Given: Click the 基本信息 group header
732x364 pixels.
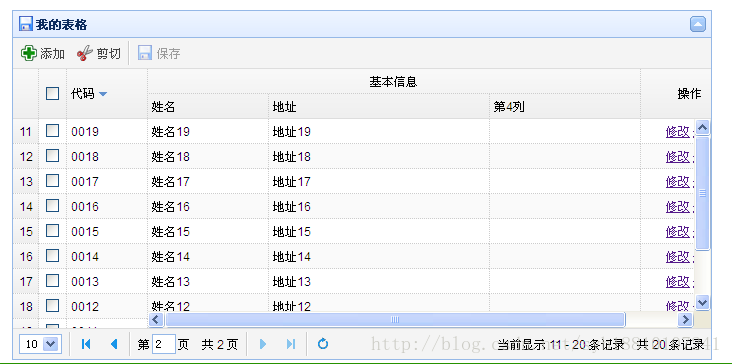Looking at the screenshot, I should pos(393,82).
